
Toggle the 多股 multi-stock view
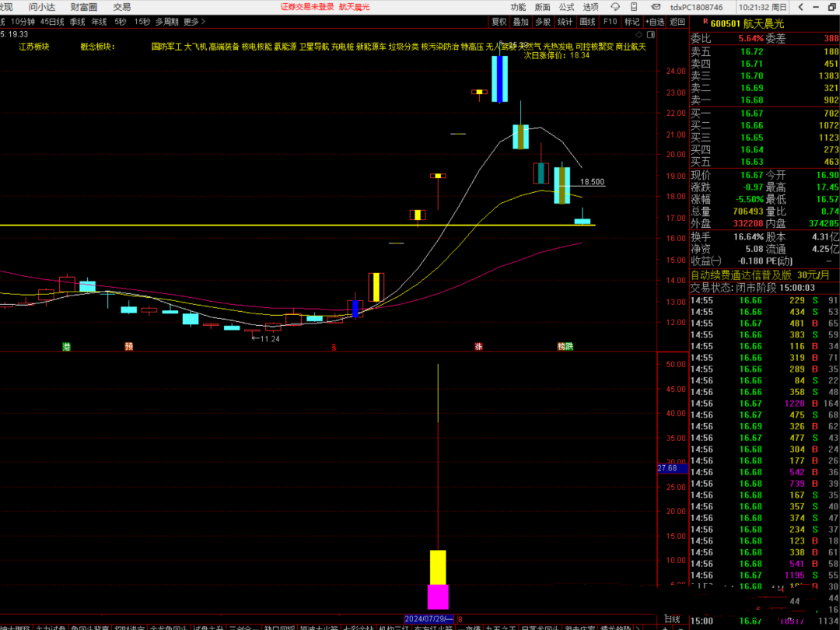pos(543,22)
